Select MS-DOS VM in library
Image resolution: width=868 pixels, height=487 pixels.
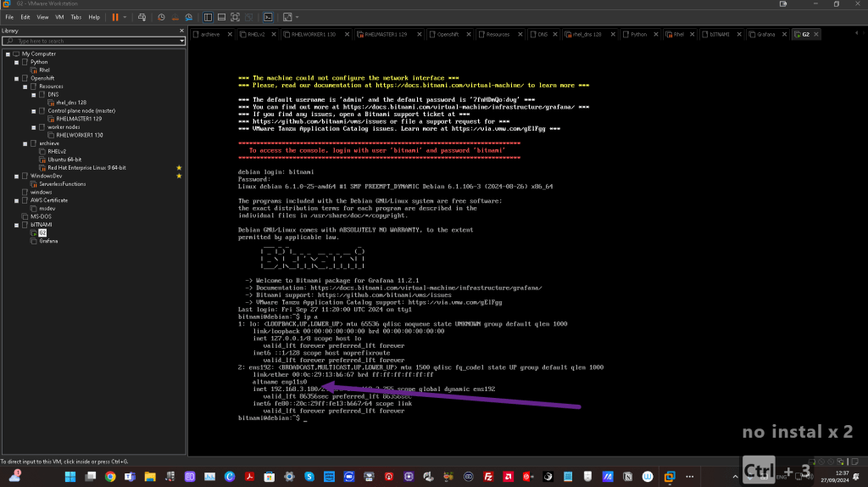coord(41,216)
